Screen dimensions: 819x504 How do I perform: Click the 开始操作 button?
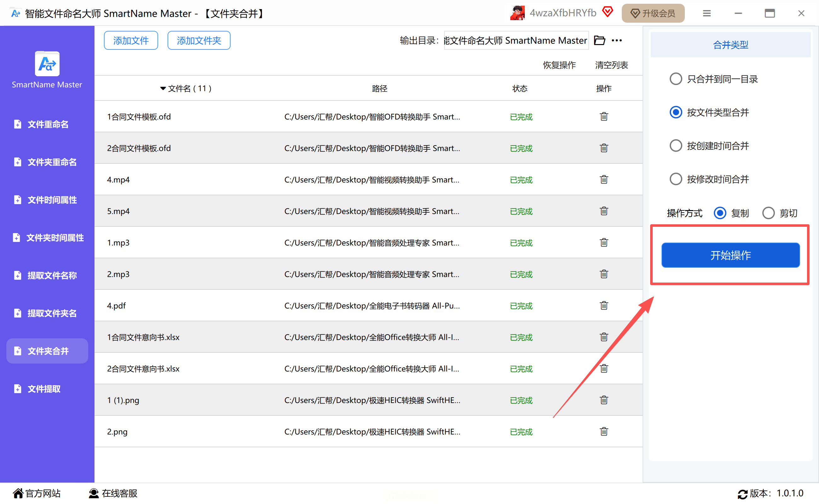[x=730, y=255]
